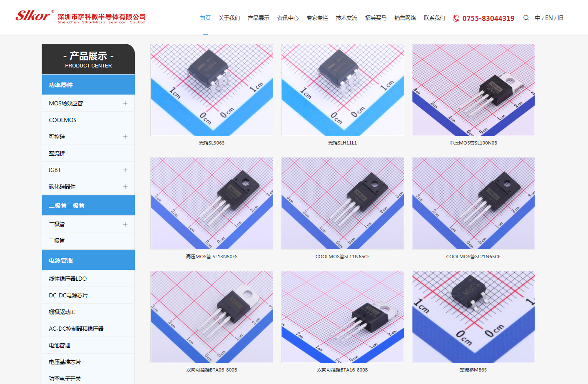Screen dimensions: 588x384
Task: Click the phone icon beside 0755-83044319
Action: coord(456,18)
